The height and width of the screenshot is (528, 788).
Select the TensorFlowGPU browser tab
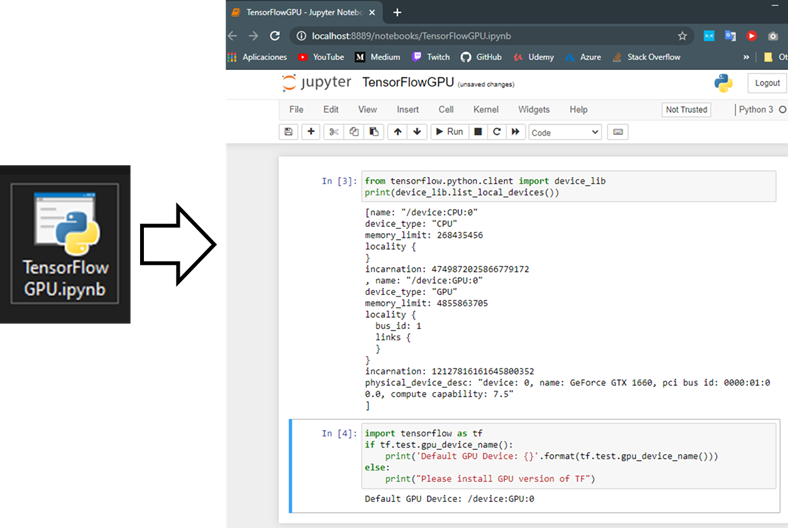tap(304, 12)
